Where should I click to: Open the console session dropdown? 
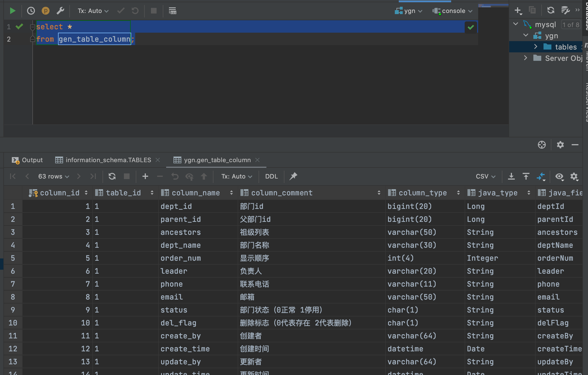pyautogui.click(x=453, y=11)
